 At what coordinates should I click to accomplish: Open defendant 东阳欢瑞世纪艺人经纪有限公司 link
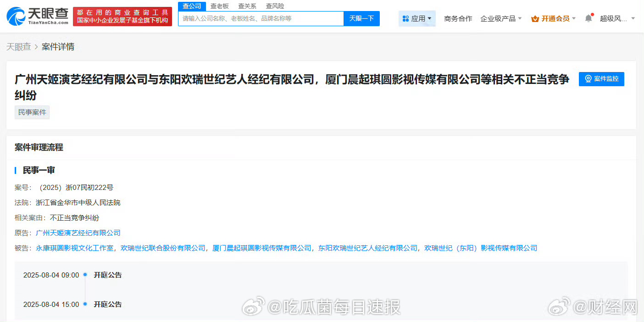click(x=368, y=248)
